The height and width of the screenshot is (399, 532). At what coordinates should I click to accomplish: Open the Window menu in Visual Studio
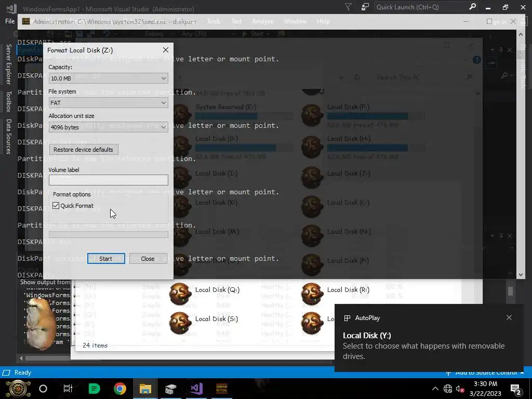tap(295, 21)
